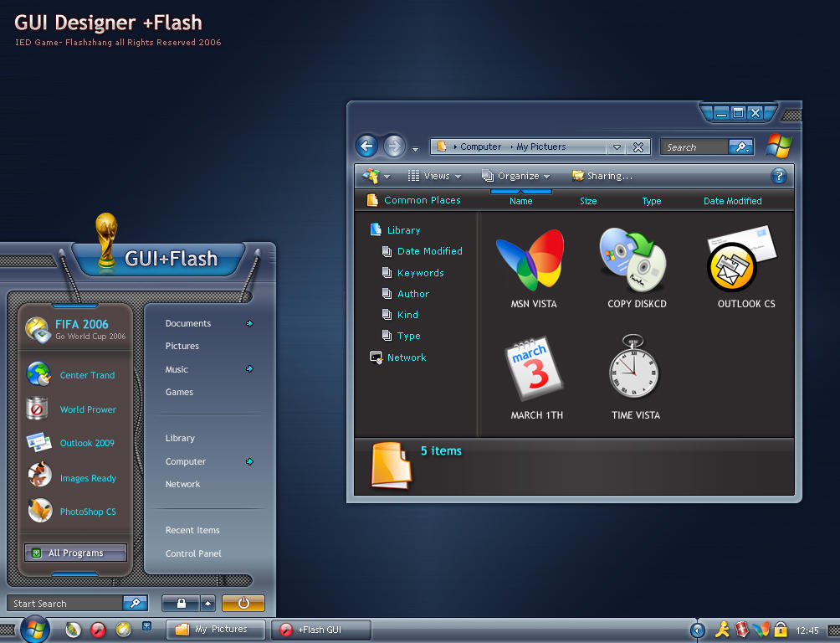Screen dimensions: 840x643
Task: Click inside the explorer Search field
Action: pyautogui.click(x=694, y=147)
